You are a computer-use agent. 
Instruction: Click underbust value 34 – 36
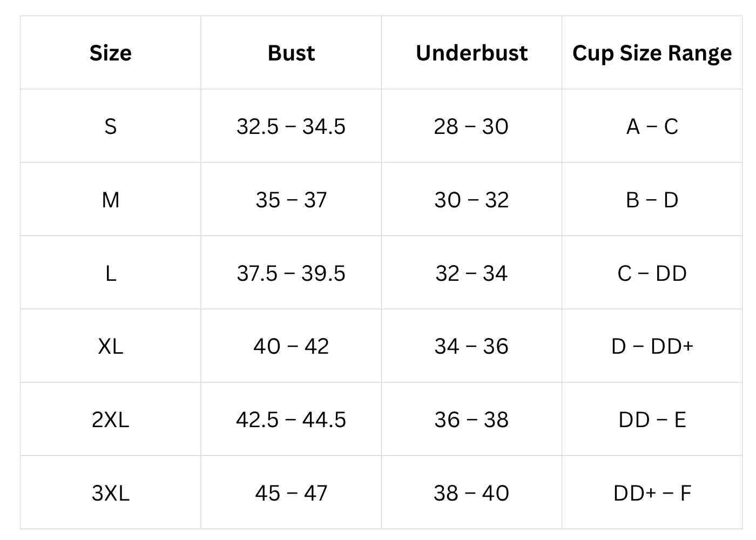471,346
